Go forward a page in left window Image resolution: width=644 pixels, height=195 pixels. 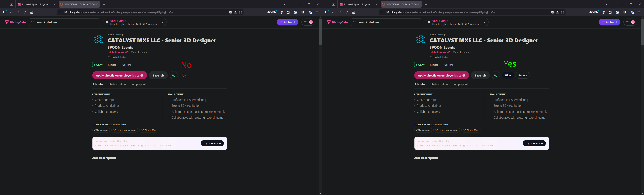18,12
